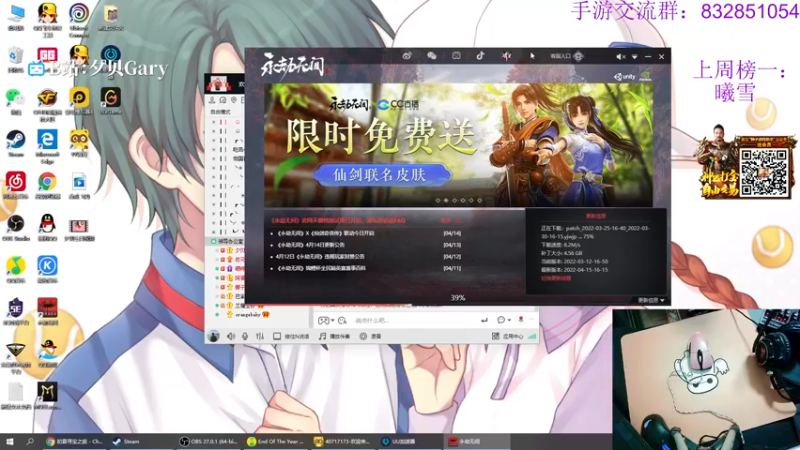Select the last banner carousel dot
This screenshot has height=450, width=800.
(x=480, y=201)
